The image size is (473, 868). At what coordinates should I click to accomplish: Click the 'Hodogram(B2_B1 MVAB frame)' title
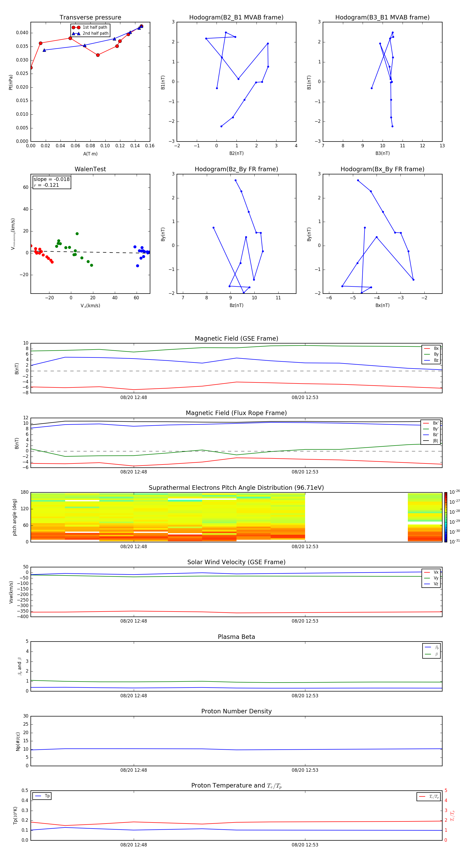click(x=236, y=18)
